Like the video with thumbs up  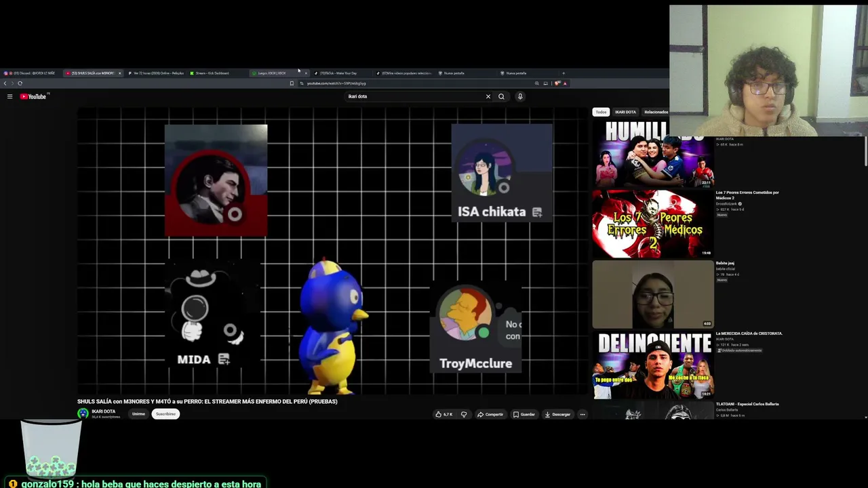pyautogui.click(x=444, y=414)
